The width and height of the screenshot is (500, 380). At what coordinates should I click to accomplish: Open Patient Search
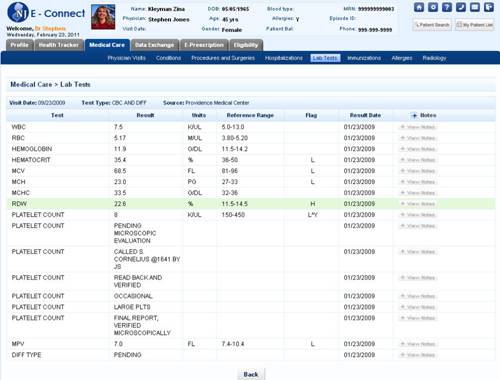pyautogui.click(x=432, y=25)
